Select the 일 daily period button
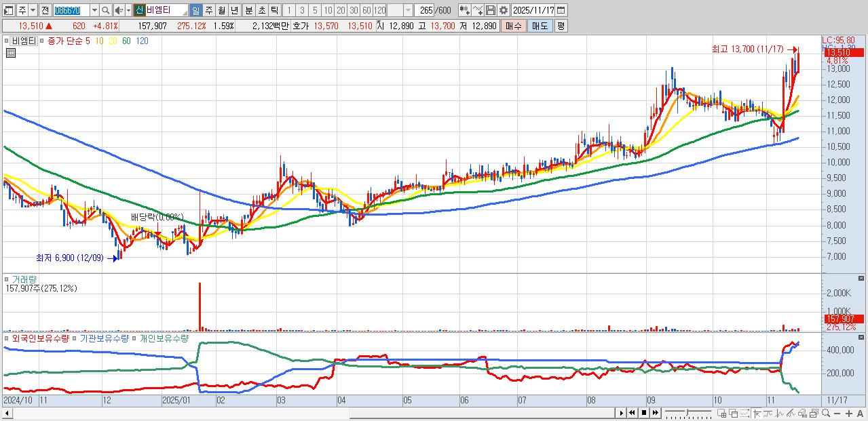 195,10
